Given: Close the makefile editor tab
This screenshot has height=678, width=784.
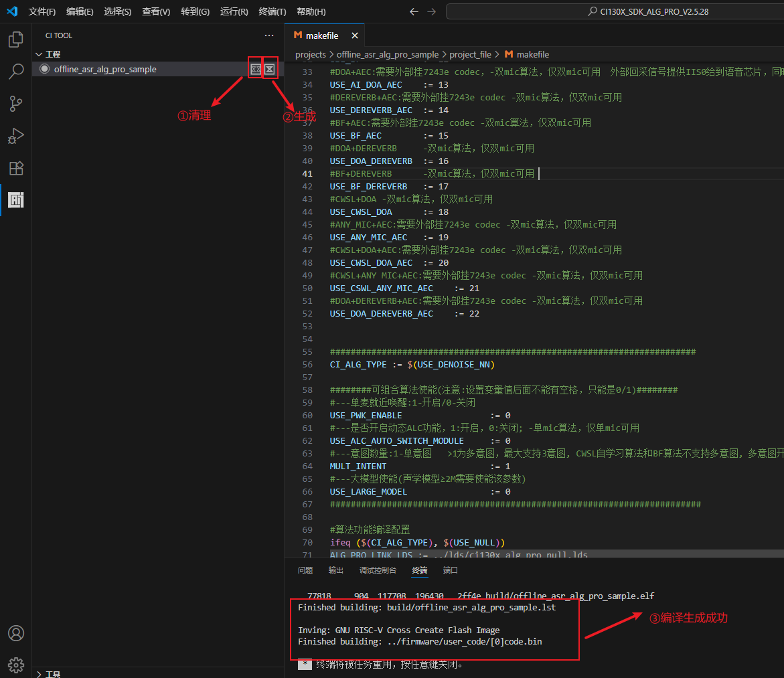Looking at the screenshot, I should click(x=355, y=35).
